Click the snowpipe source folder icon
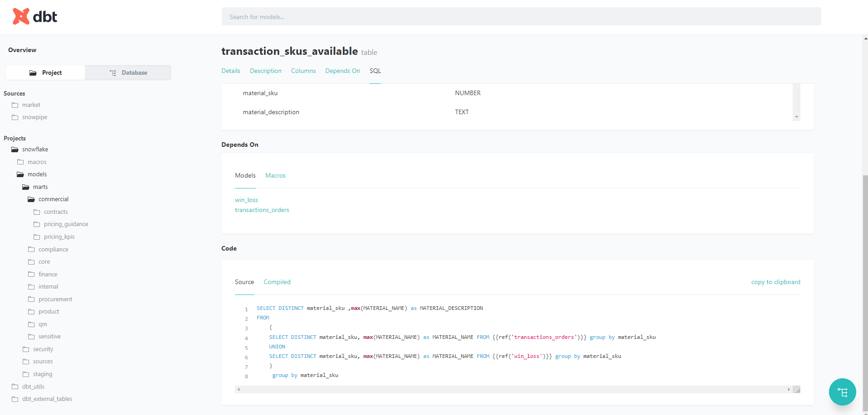 point(15,117)
